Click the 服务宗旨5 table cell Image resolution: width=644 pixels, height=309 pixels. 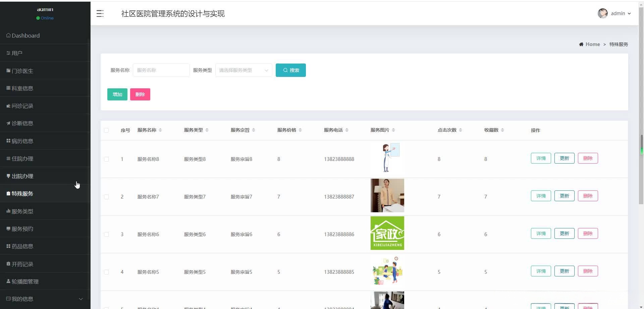[x=241, y=272]
